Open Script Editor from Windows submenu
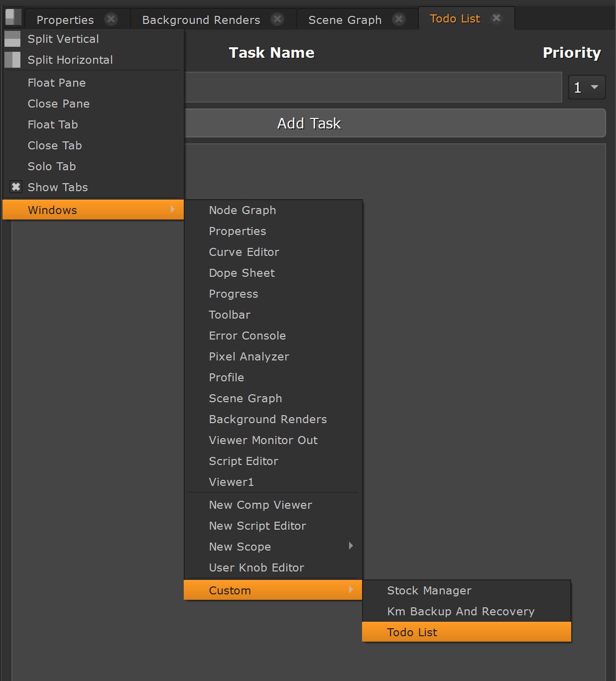Image resolution: width=616 pixels, height=681 pixels. point(244,461)
